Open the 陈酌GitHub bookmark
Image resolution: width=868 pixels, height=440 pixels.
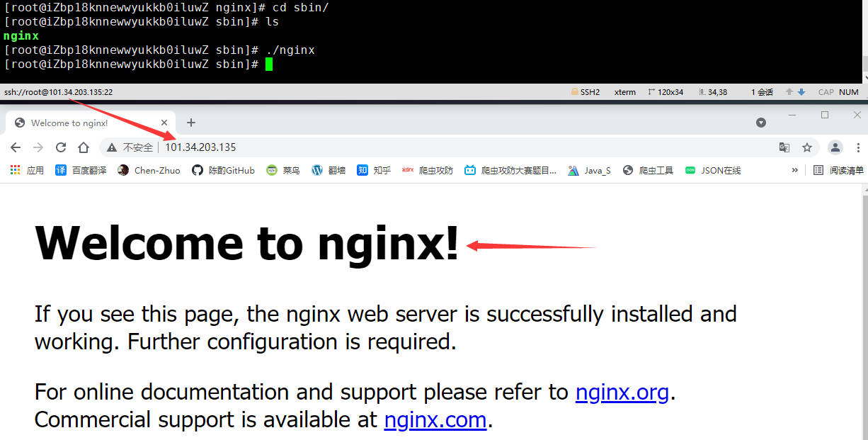(223, 170)
